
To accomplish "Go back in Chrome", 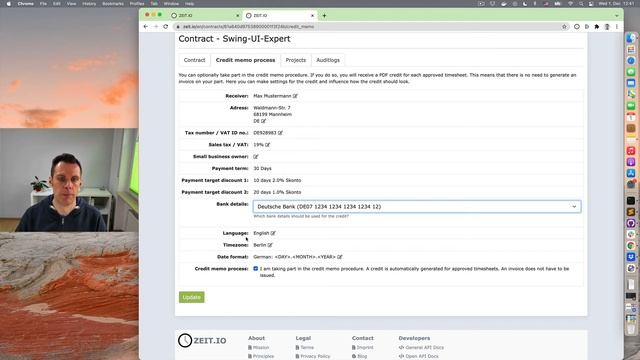I will 146,27.
